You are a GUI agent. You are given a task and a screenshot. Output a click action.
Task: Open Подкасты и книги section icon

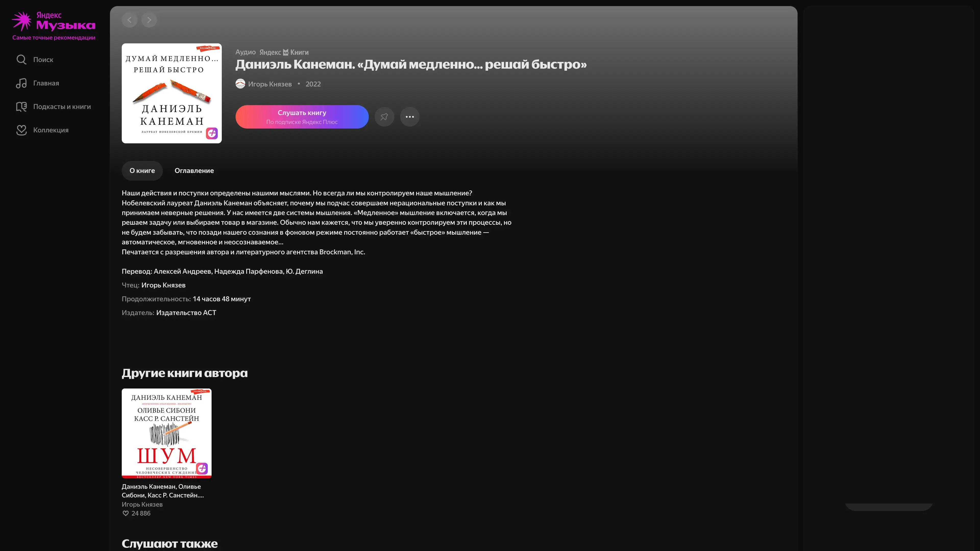[x=21, y=107]
